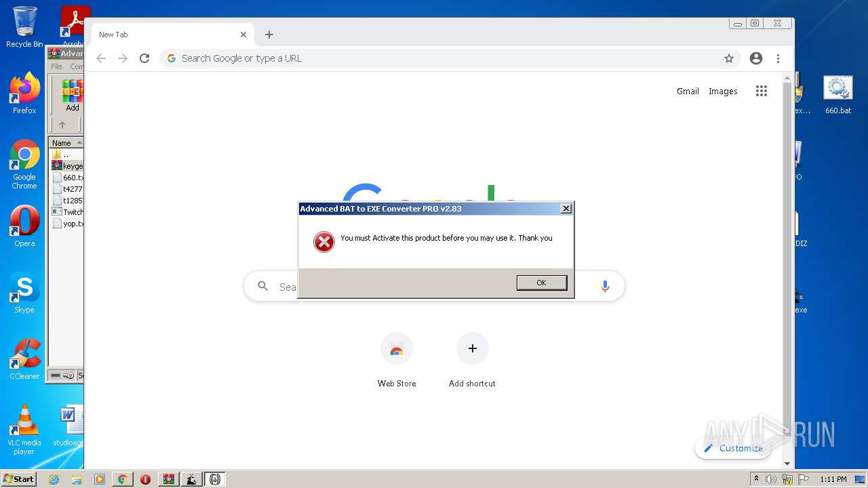Open Windows Explorer from the taskbar

pos(77,479)
